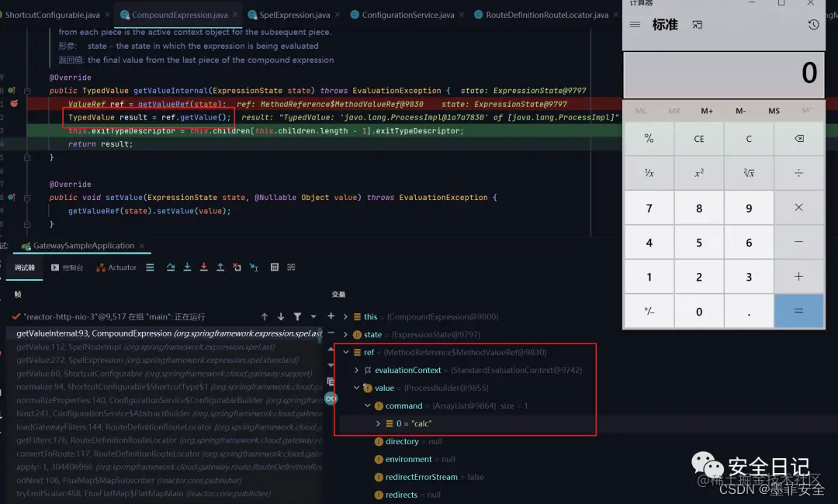This screenshot has height=504, width=838.
Task: Open the Calculator hamburger navigation menu
Action: point(635,25)
